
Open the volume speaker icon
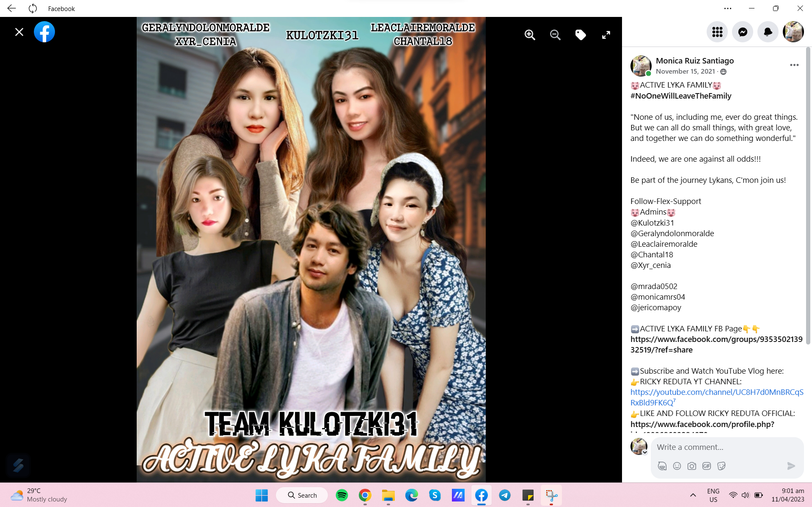click(745, 495)
